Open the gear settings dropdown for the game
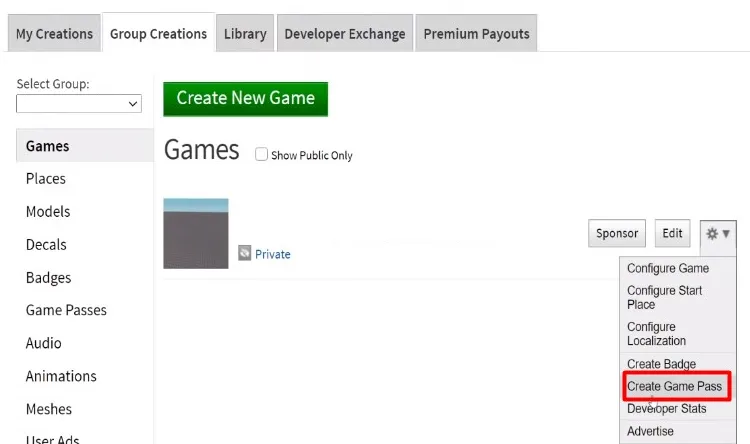This screenshot has width=750, height=444. (x=718, y=234)
